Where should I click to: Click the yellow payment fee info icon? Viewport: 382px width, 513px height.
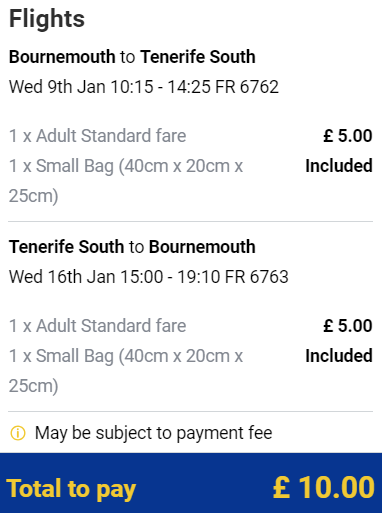pyautogui.click(x=18, y=433)
